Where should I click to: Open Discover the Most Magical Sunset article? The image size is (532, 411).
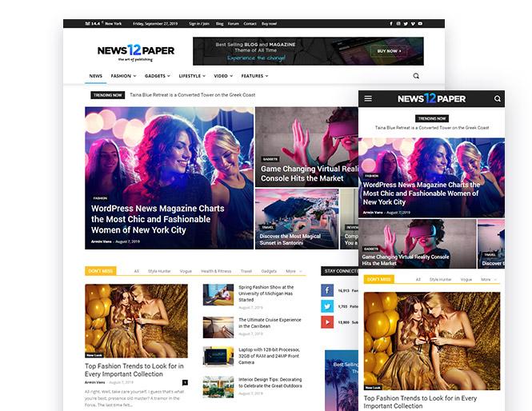click(290, 239)
